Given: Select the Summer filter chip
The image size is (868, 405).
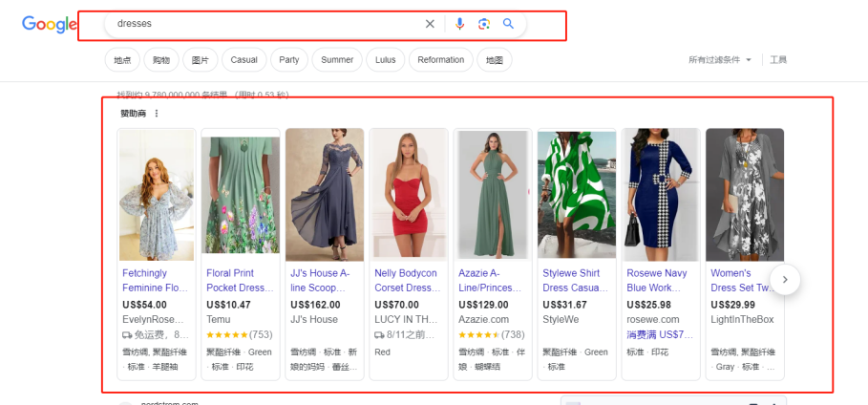Looking at the screenshot, I should (x=337, y=60).
